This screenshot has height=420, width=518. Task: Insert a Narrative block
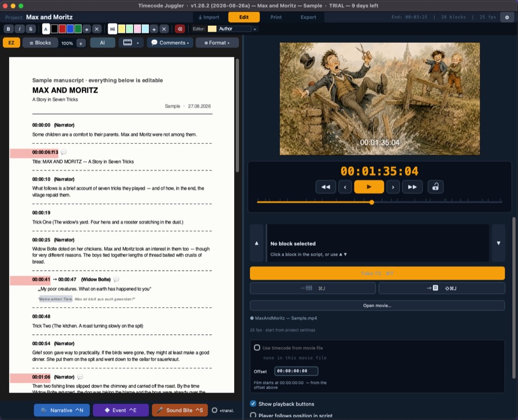pyautogui.click(x=62, y=410)
